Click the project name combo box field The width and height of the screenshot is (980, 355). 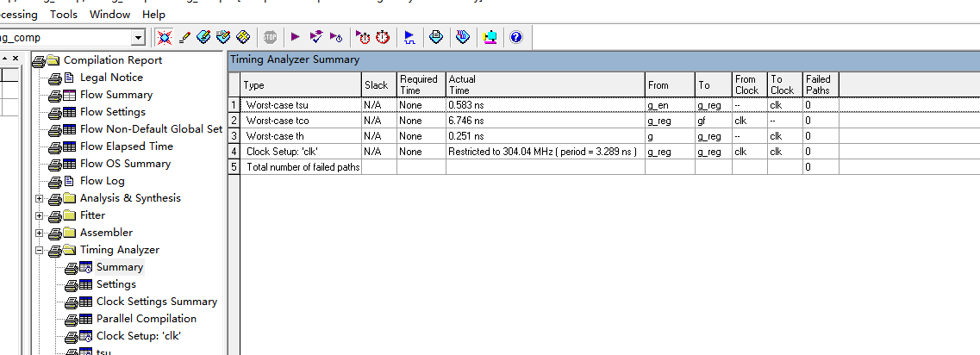tap(65, 38)
